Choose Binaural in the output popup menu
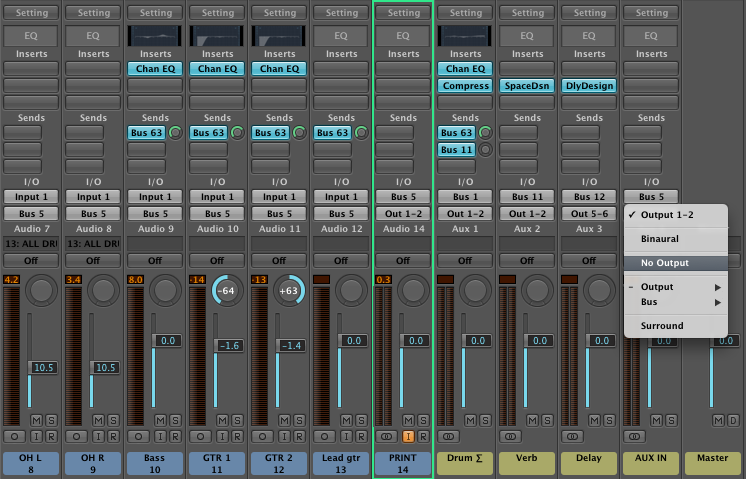Image resolution: width=746 pixels, height=479 pixels. (676, 239)
